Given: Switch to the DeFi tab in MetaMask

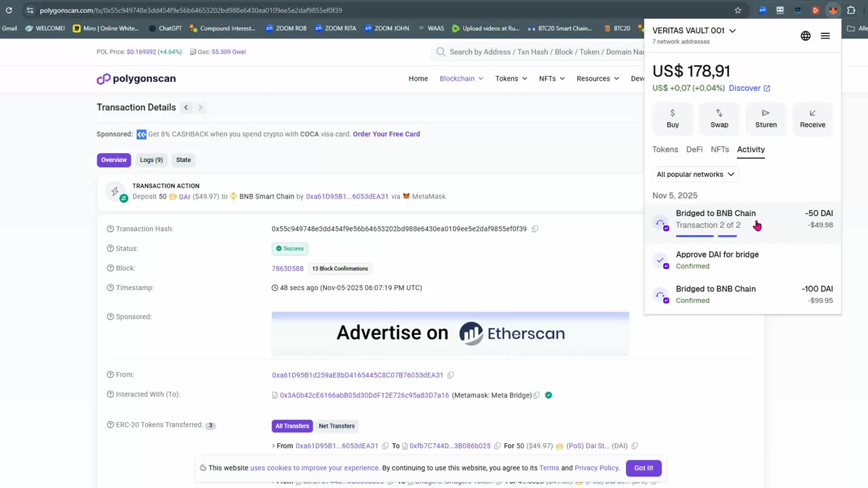Looking at the screenshot, I should click(x=694, y=150).
